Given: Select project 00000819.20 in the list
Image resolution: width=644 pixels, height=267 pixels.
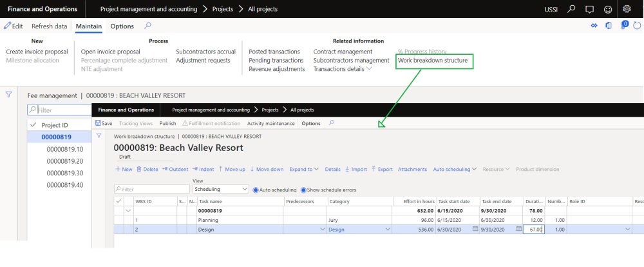Looking at the screenshot, I should (x=65, y=161).
